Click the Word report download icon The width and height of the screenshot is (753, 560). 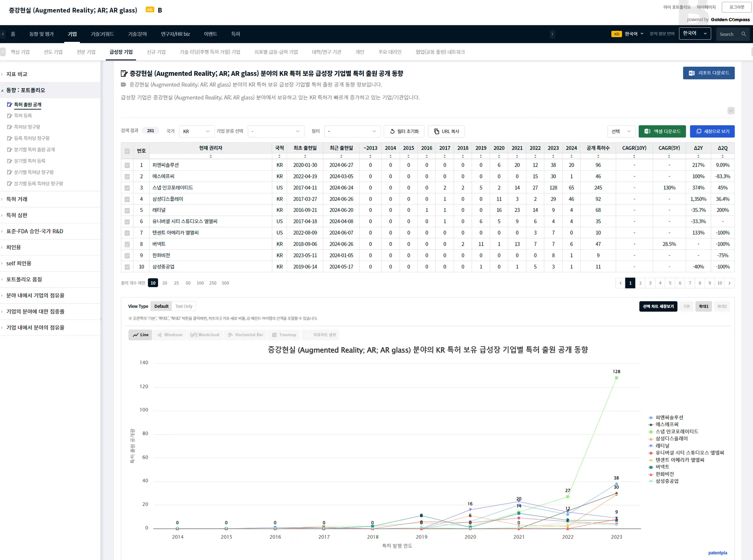[x=692, y=73]
